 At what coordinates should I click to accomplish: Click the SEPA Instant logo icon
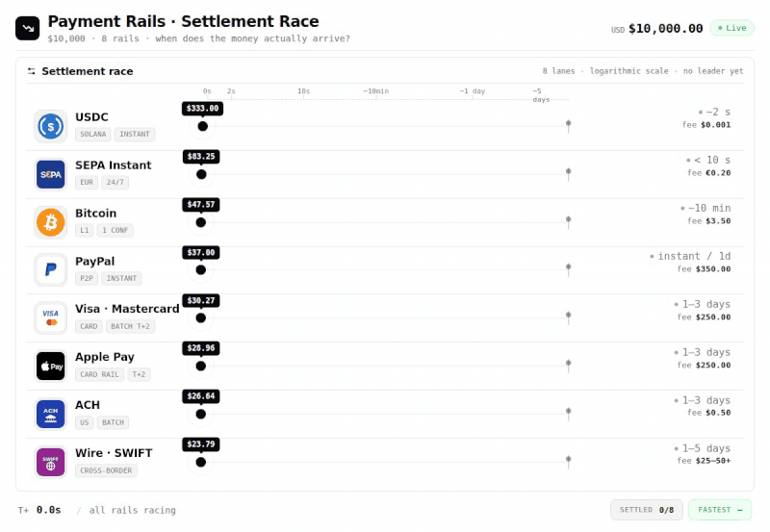[51, 174]
